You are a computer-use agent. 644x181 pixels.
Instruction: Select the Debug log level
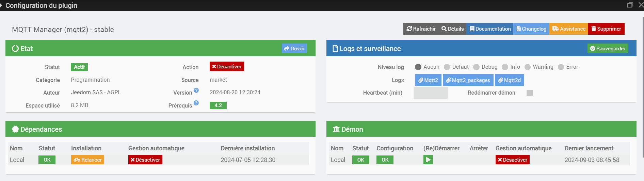pyautogui.click(x=476, y=67)
